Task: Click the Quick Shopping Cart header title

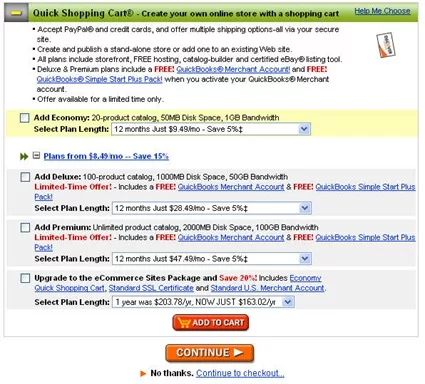Action: [83, 13]
